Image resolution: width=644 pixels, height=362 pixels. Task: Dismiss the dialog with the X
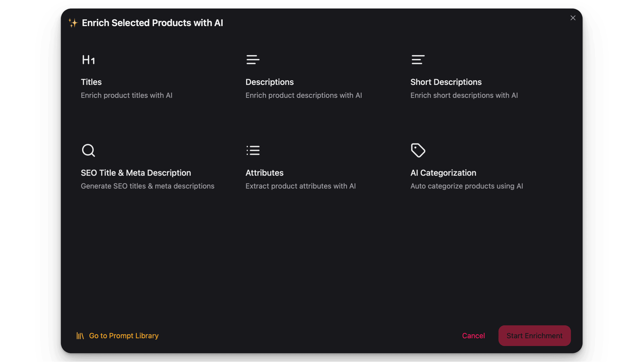tap(573, 18)
